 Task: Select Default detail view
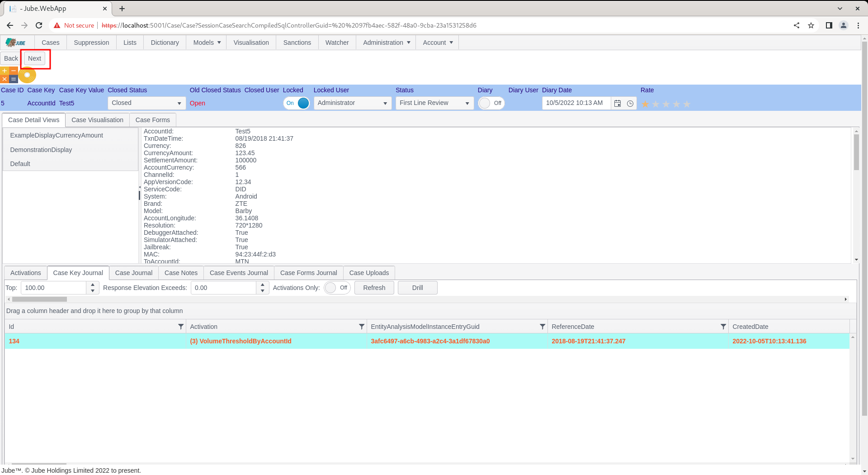[70, 164]
